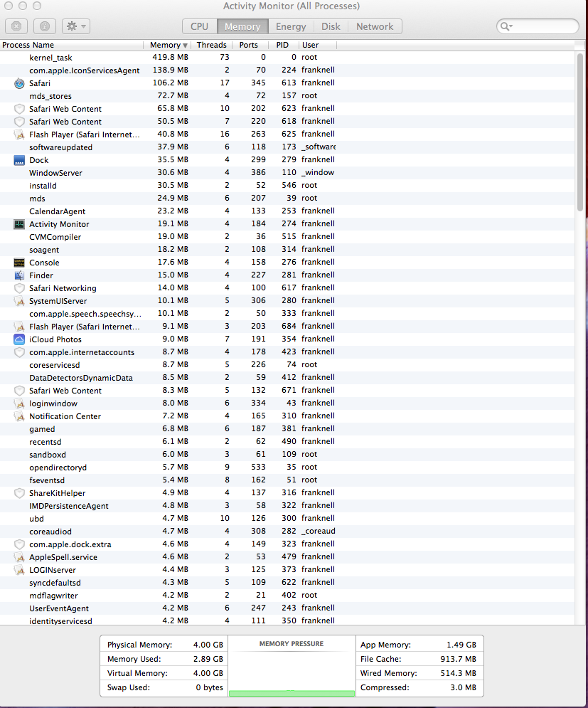The width and height of the screenshot is (588, 708).
Task: Click the shield icon beside ShareKitHelper
Action: tap(19, 493)
